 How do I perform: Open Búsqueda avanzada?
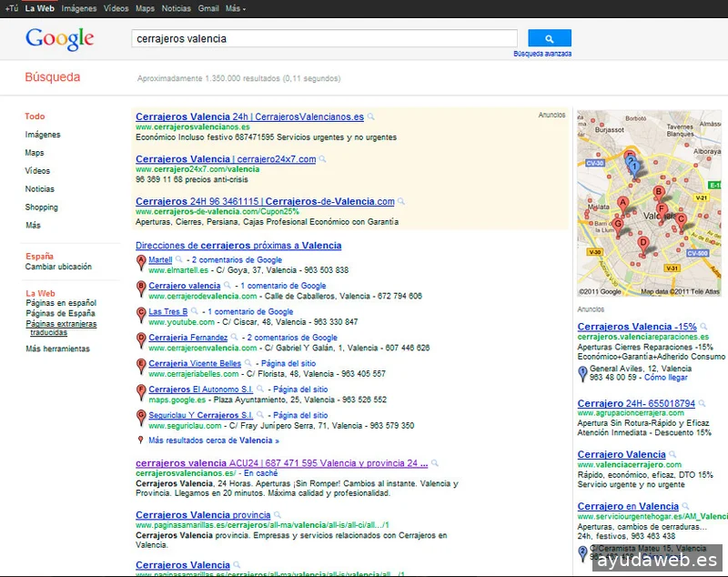[543, 55]
